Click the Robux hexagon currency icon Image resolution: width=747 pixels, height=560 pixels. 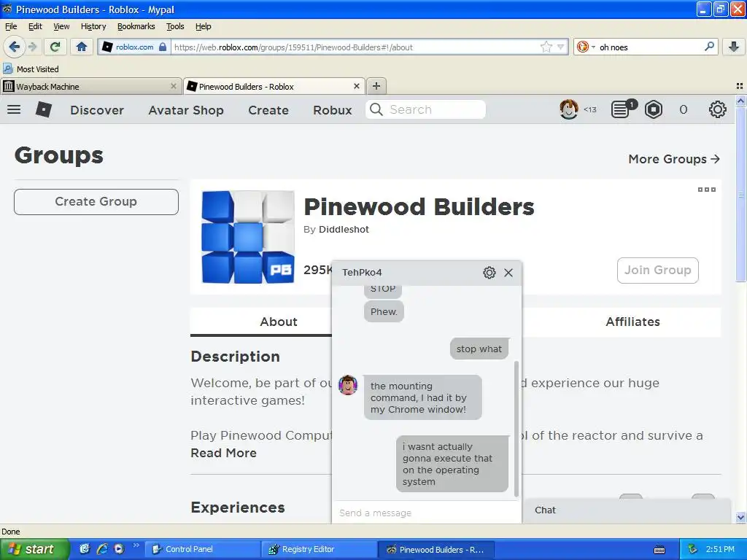(654, 109)
